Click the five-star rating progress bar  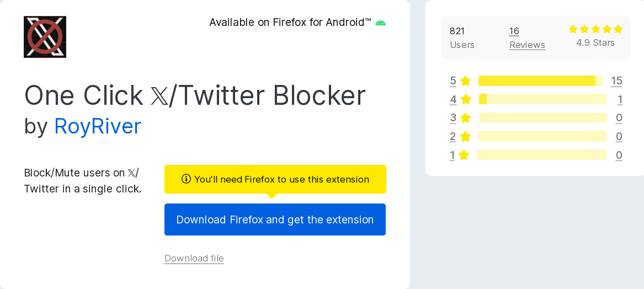pos(541,81)
